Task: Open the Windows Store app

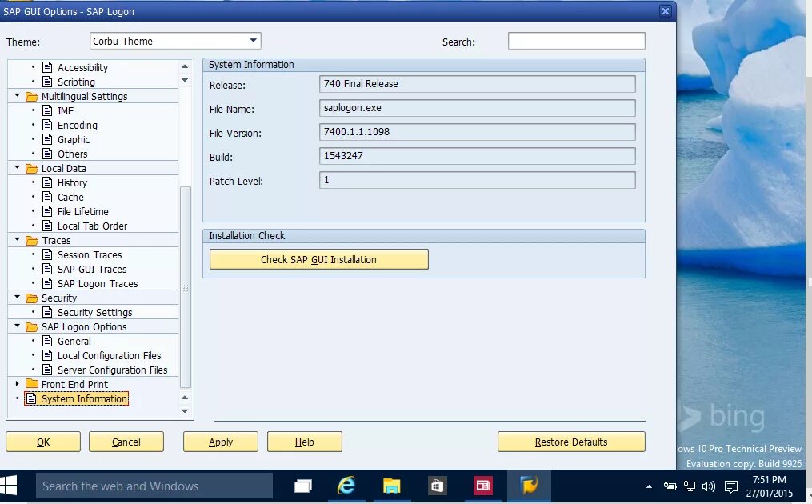Action: (436, 486)
